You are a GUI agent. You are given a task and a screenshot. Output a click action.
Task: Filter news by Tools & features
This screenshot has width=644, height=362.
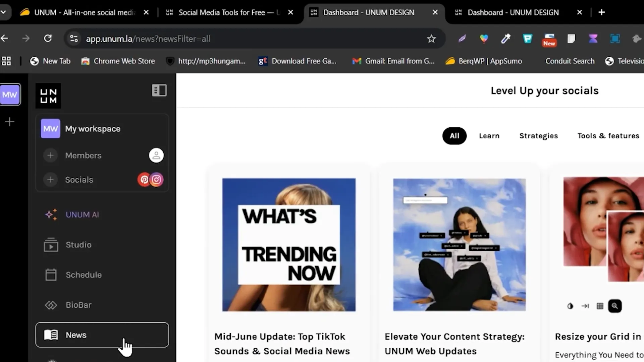(x=608, y=136)
